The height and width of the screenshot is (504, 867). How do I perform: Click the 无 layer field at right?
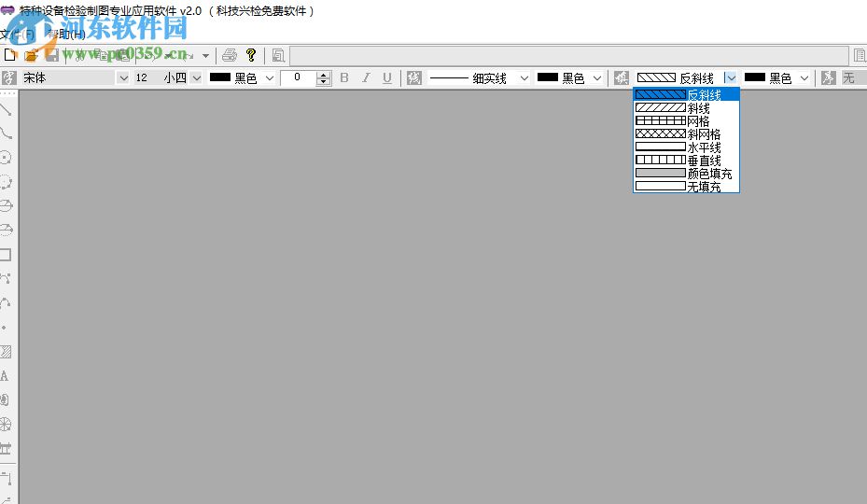[x=853, y=78]
